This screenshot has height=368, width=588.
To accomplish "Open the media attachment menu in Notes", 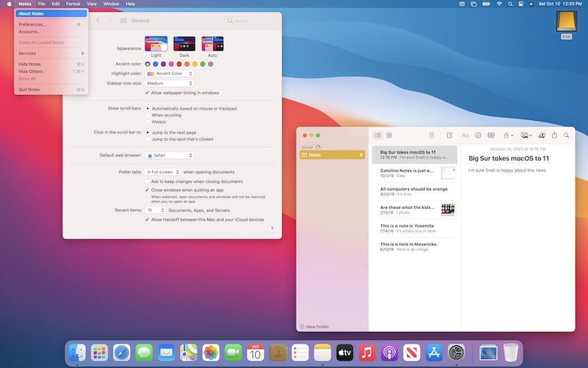I will click(526, 135).
